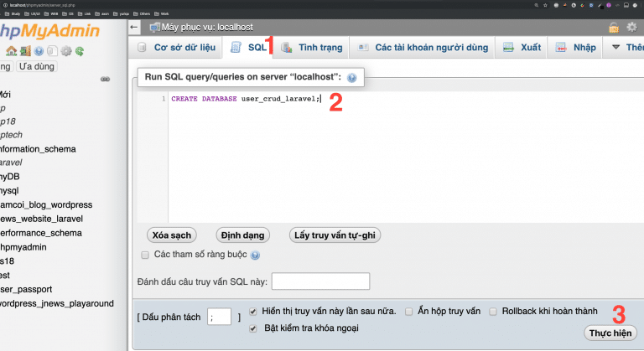Collapse navigation panel with left arrow

click(x=134, y=27)
